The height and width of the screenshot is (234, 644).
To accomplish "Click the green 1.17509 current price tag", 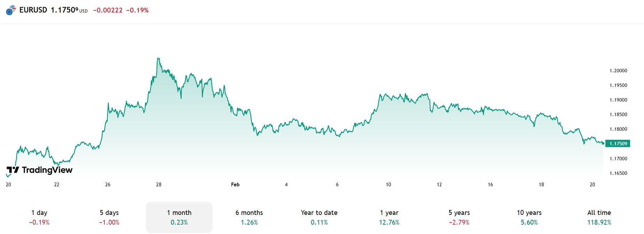I will tap(618, 144).
